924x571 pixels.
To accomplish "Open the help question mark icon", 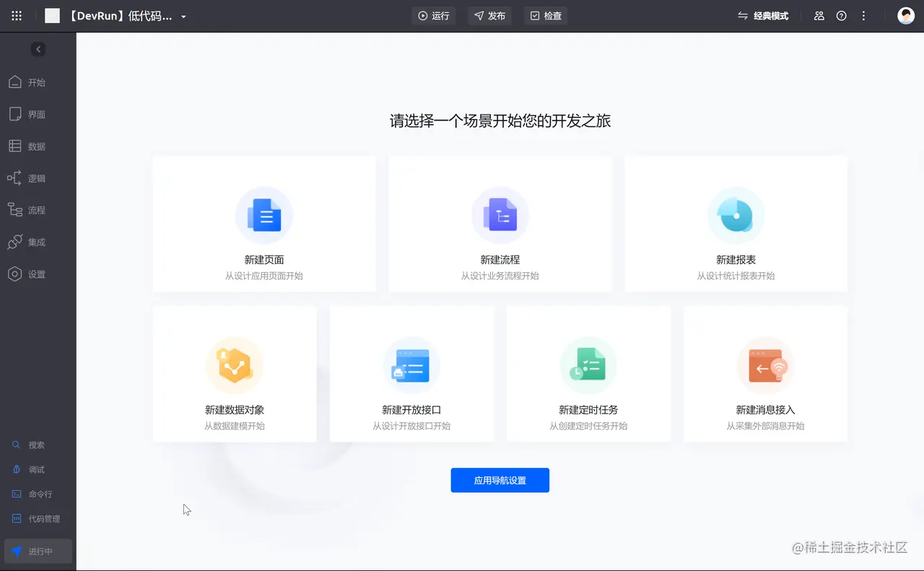I will coord(841,16).
